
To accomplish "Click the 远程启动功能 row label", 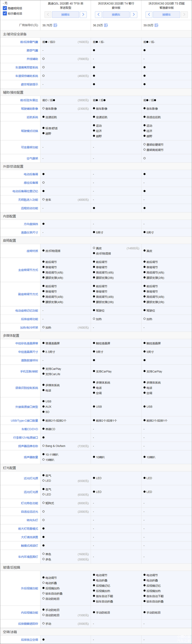I will click(x=30, y=208).
